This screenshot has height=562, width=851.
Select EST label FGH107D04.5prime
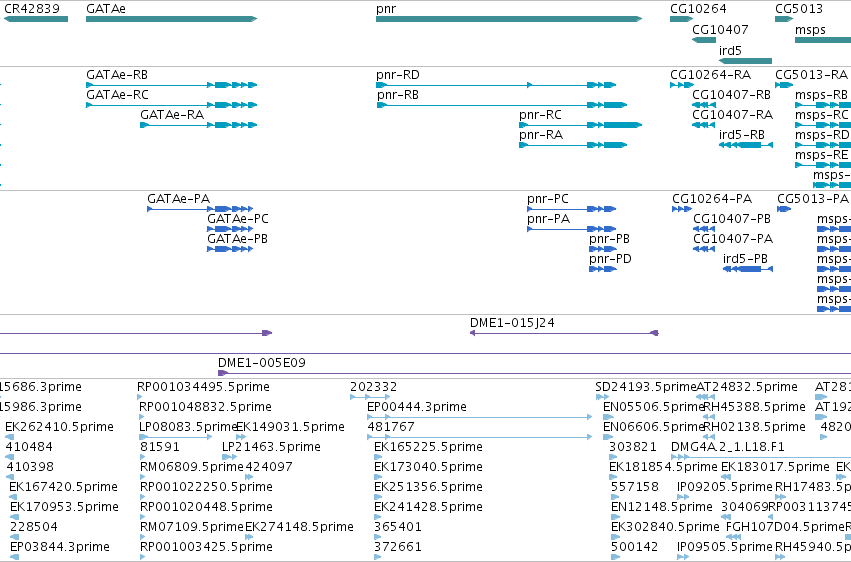click(x=785, y=527)
